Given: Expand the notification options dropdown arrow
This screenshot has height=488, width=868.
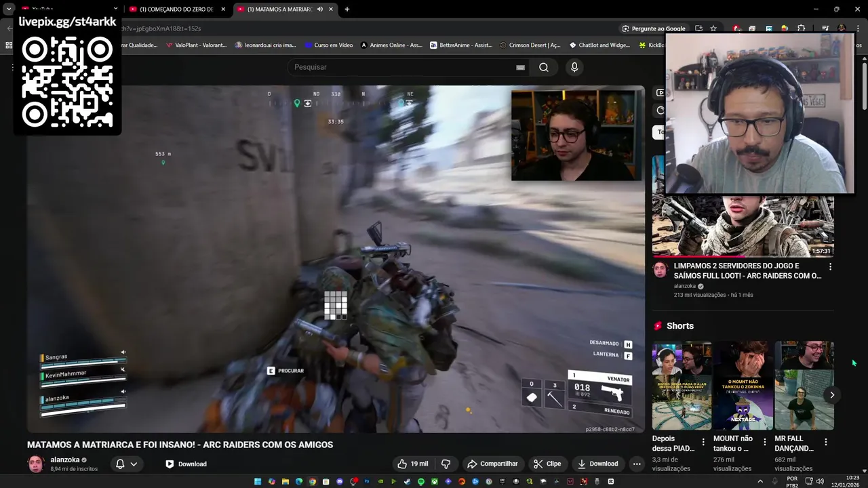Looking at the screenshot, I should coord(134,464).
